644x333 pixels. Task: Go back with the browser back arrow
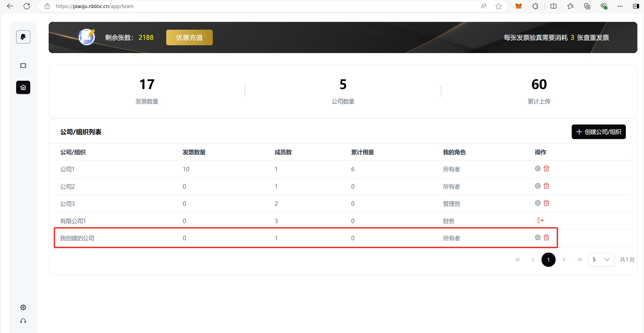(10, 6)
